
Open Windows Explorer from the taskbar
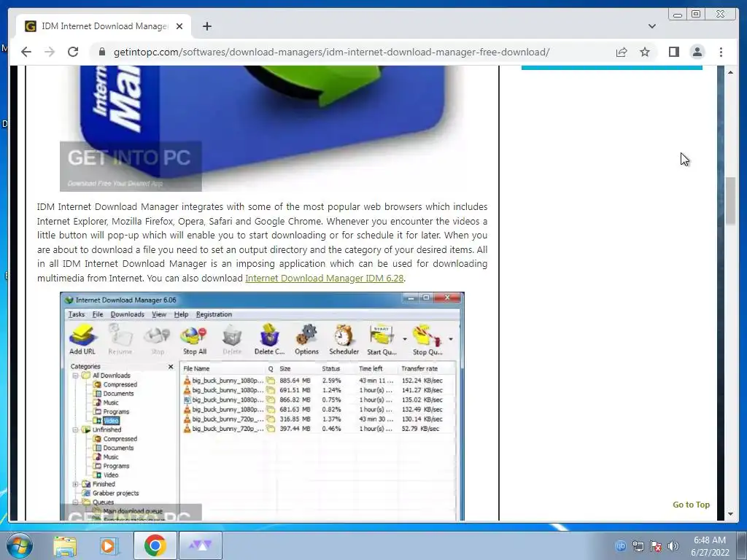click(x=65, y=545)
